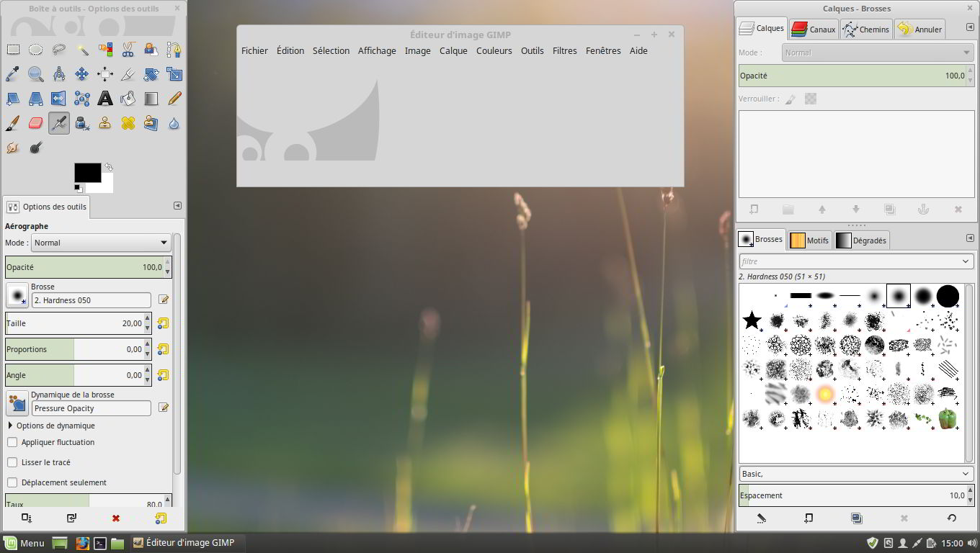This screenshot has width=980, height=553.
Task: Select the Eraser tool
Action: point(36,123)
